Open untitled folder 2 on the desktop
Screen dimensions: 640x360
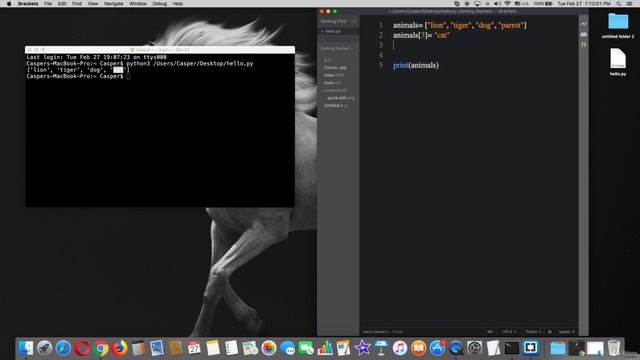[618, 21]
